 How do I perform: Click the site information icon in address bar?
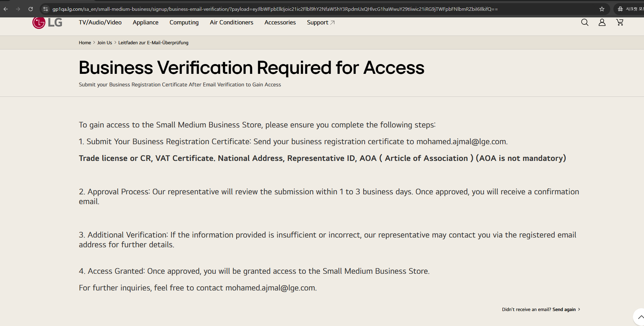46,9
